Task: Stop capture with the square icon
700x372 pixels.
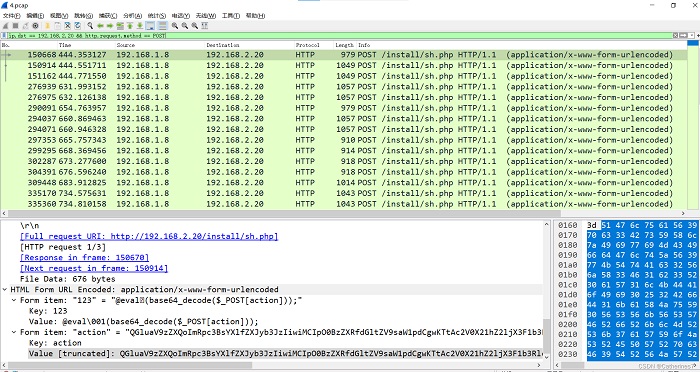Action: pyautogui.click(x=15, y=26)
